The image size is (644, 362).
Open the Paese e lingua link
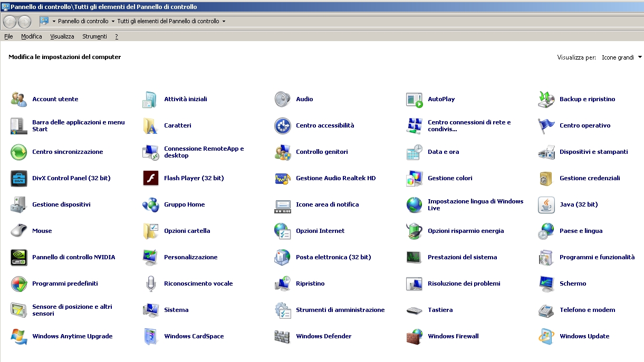point(581,231)
